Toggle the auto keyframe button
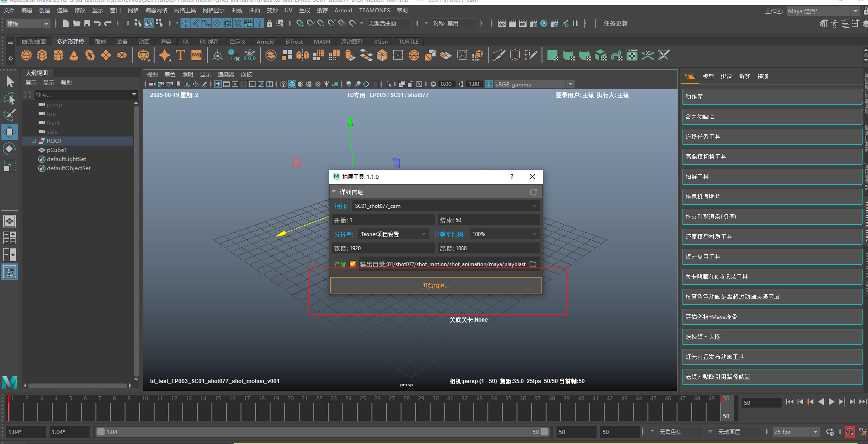This screenshot has height=444, width=868. click(x=849, y=432)
